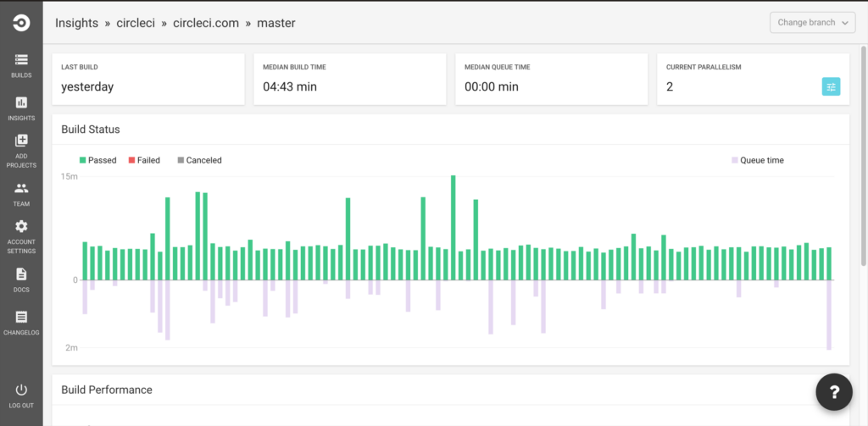The height and width of the screenshot is (426, 868).
Task: Click the tallest green build bar
Action: click(x=453, y=227)
